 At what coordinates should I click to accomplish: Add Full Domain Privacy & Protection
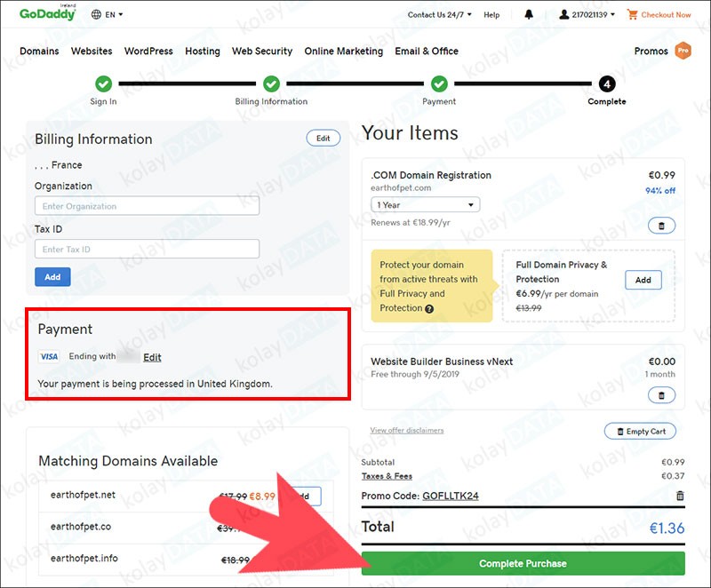[x=643, y=280]
